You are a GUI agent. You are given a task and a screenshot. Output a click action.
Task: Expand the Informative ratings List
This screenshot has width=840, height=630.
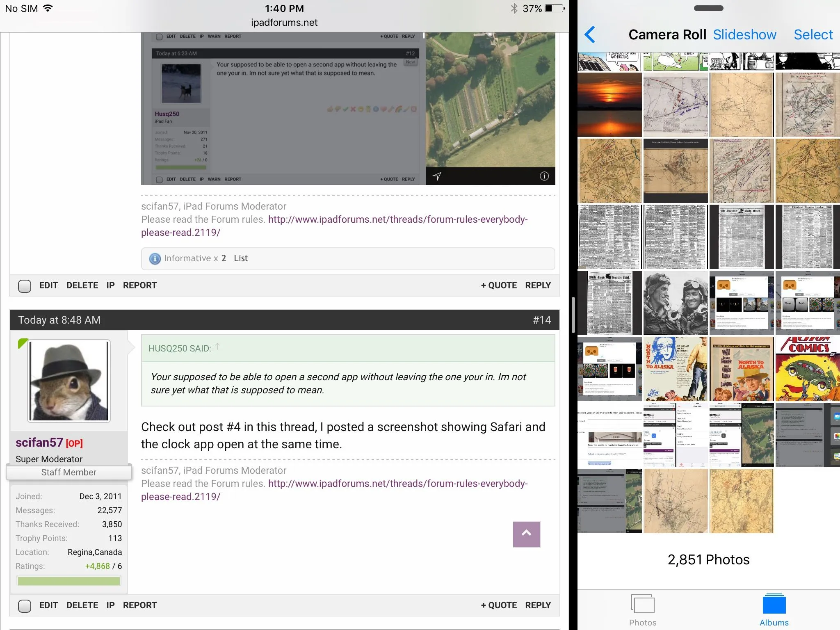click(241, 258)
